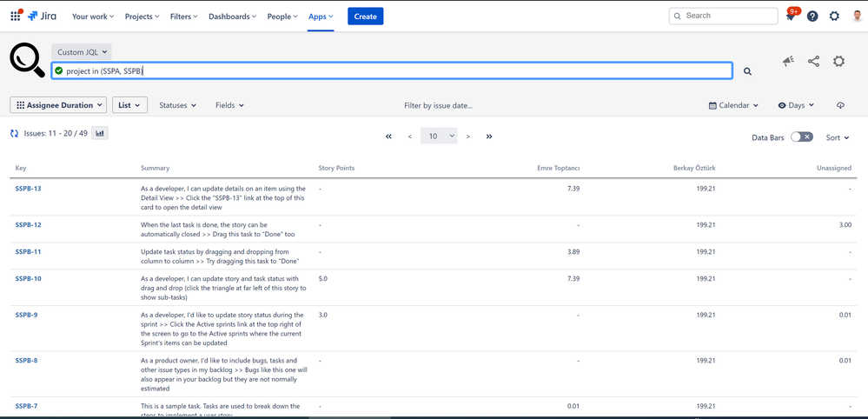868x419 pixels.
Task: Open the help question mark icon
Action: 812,16
